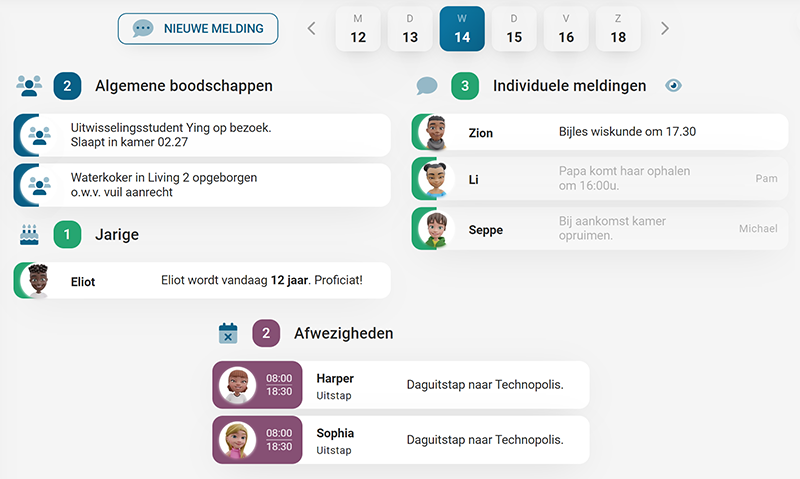Go to next week with right chevron
Viewport: 800px width, 479px height.
tap(665, 29)
